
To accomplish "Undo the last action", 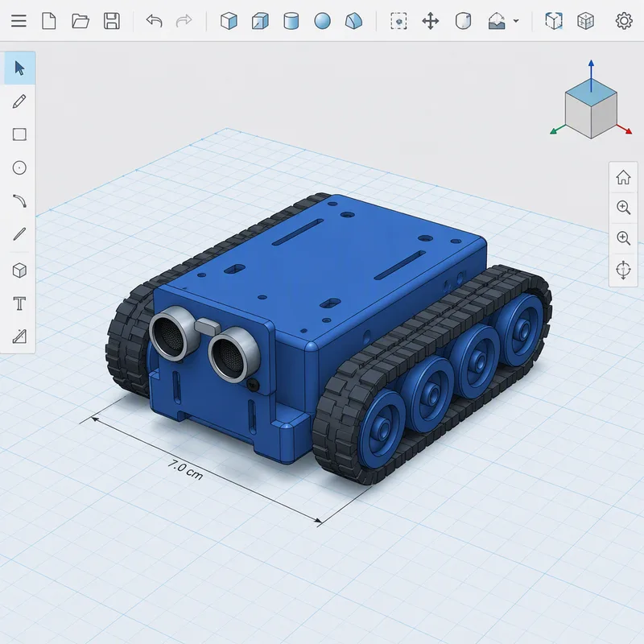I will pos(154,21).
